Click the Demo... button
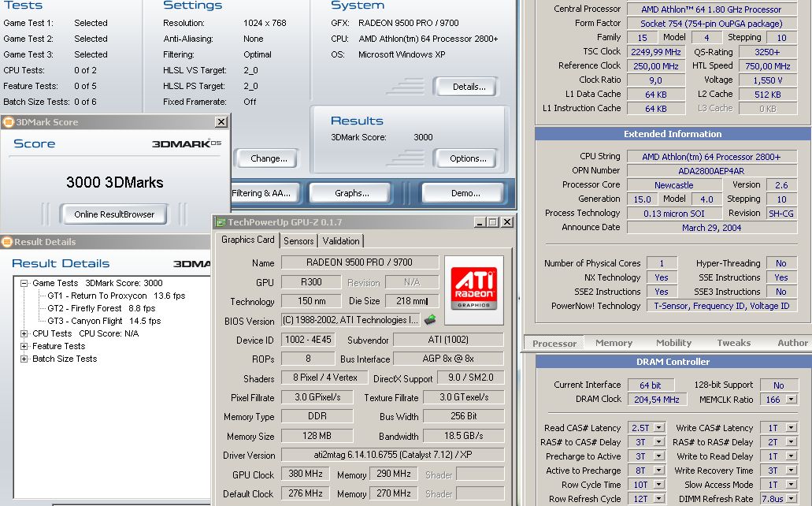Viewport: 812px width, 506px height. [x=465, y=193]
